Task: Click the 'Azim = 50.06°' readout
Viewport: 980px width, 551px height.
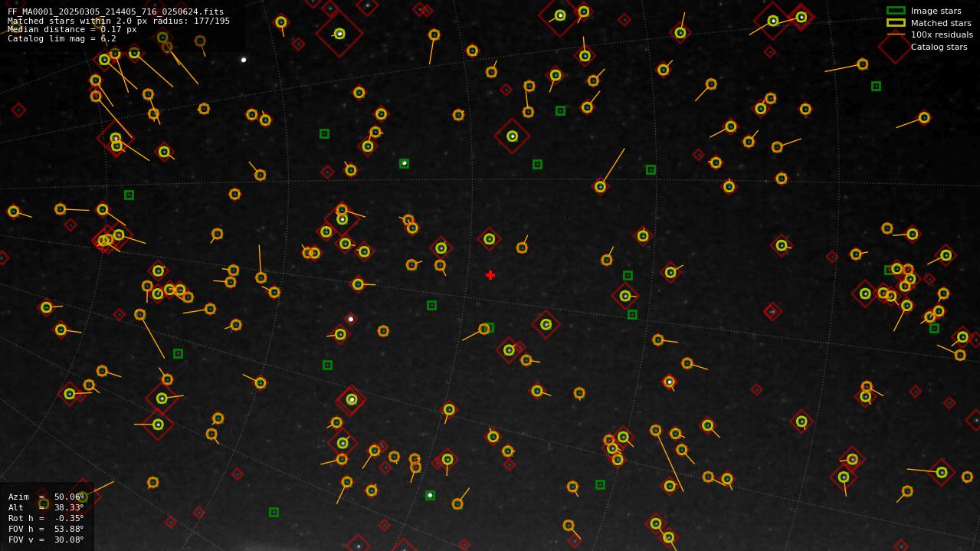Action: point(46,497)
